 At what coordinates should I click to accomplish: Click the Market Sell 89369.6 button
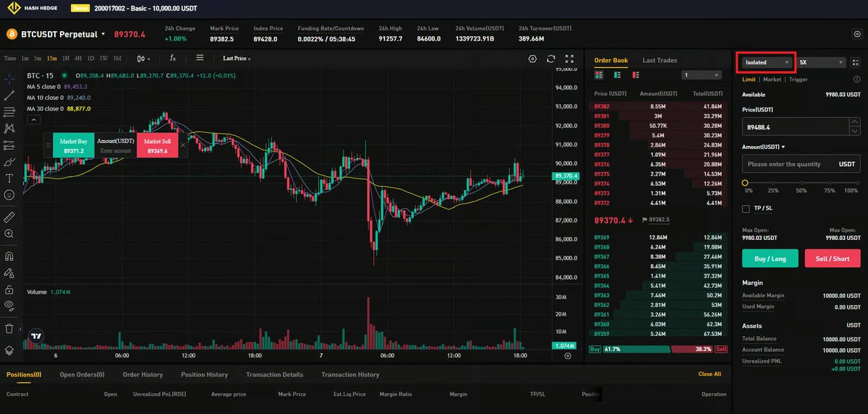(x=157, y=146)
